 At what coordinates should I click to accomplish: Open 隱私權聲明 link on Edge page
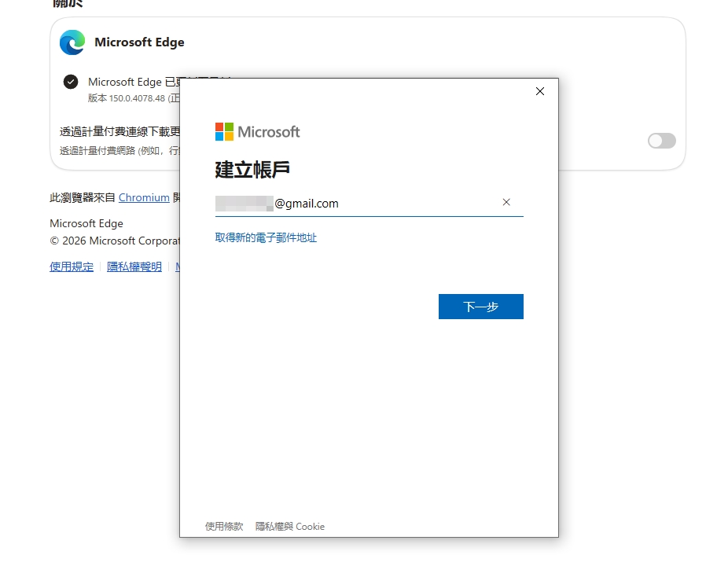(134, 266)
